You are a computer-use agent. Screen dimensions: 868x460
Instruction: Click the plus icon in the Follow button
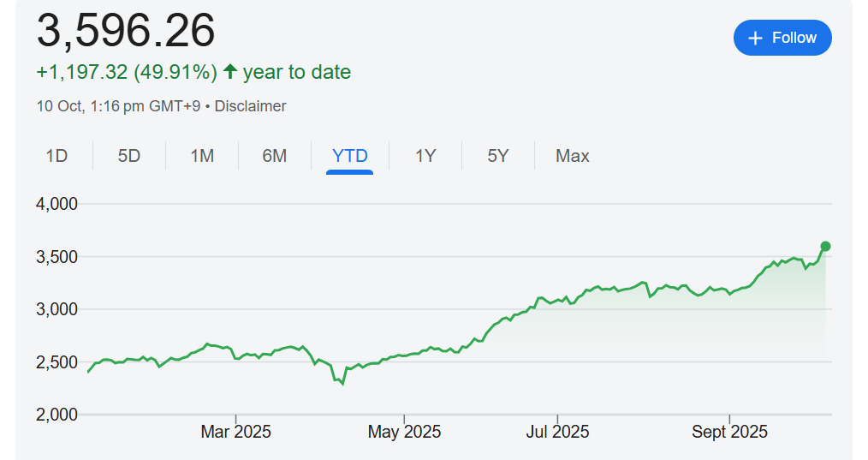pyautogui.click(x=755, y=39)
